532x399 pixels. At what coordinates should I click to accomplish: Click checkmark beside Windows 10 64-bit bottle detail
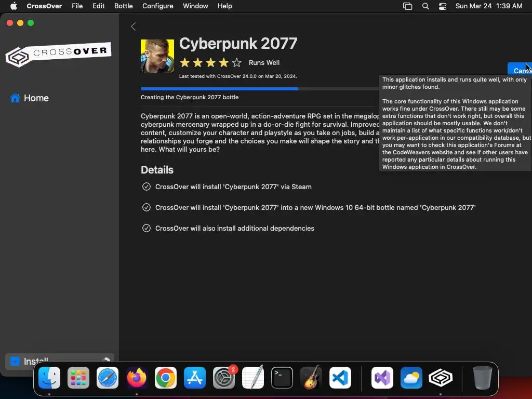pyautogui.click(x=146, y=207)
